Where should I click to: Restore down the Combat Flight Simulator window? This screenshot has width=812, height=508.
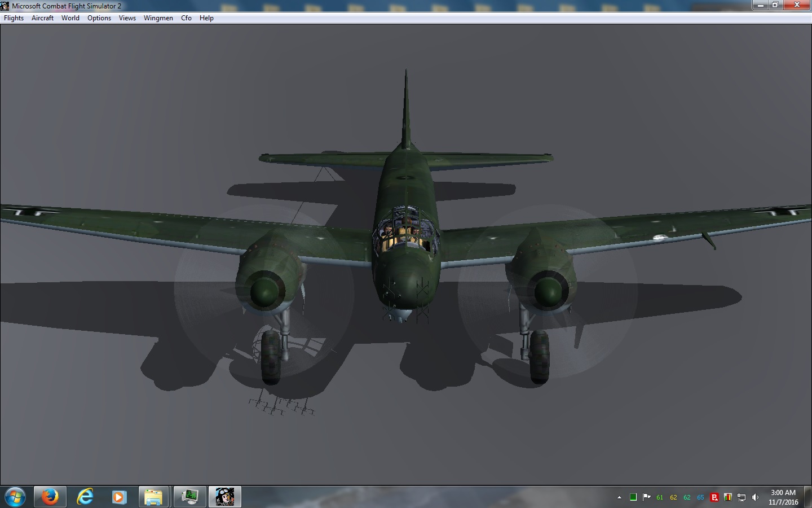coord(776,5)
